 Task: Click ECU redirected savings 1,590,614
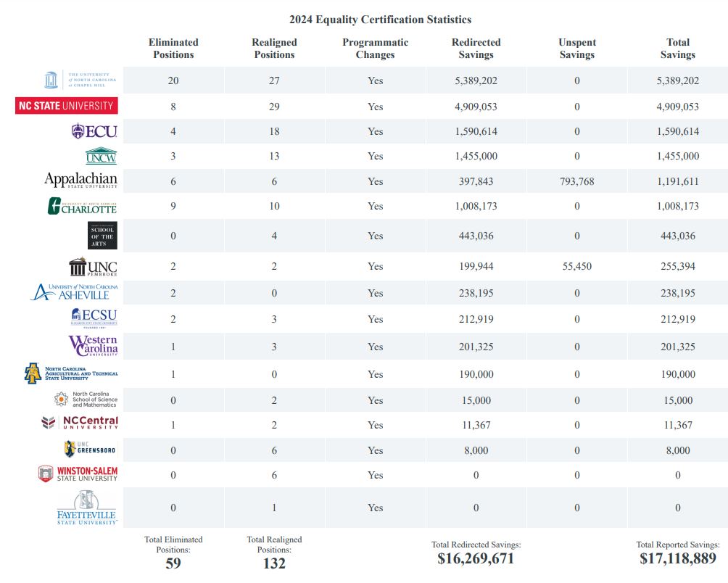pyautogui.click(x=476, y=131)
